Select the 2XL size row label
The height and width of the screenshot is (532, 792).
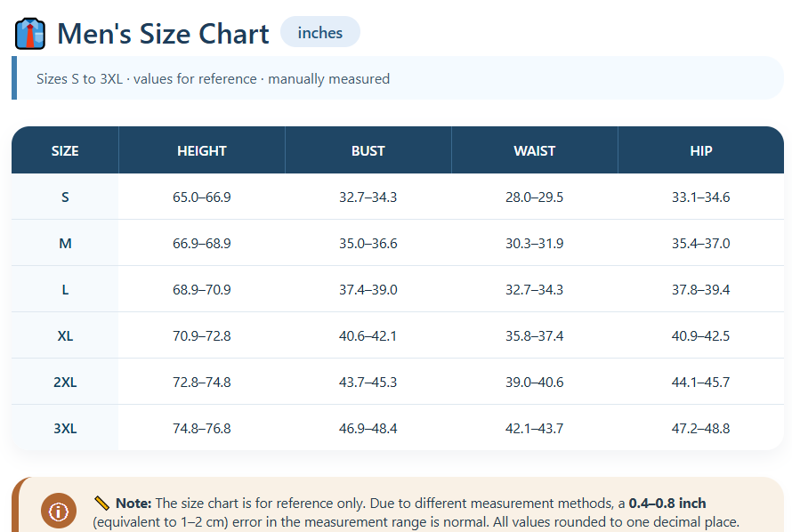65,383
